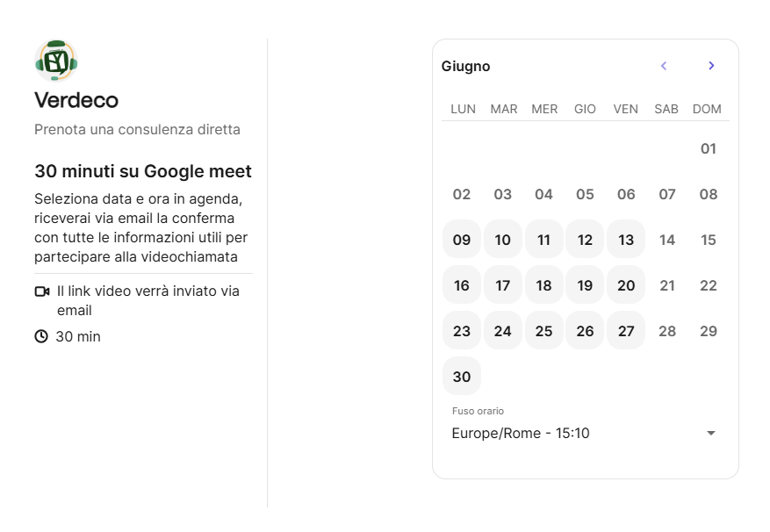This screenshot has width=770, height=532.
Task: Advance to next month with right chevron
Action: click(x=711, y=66)
